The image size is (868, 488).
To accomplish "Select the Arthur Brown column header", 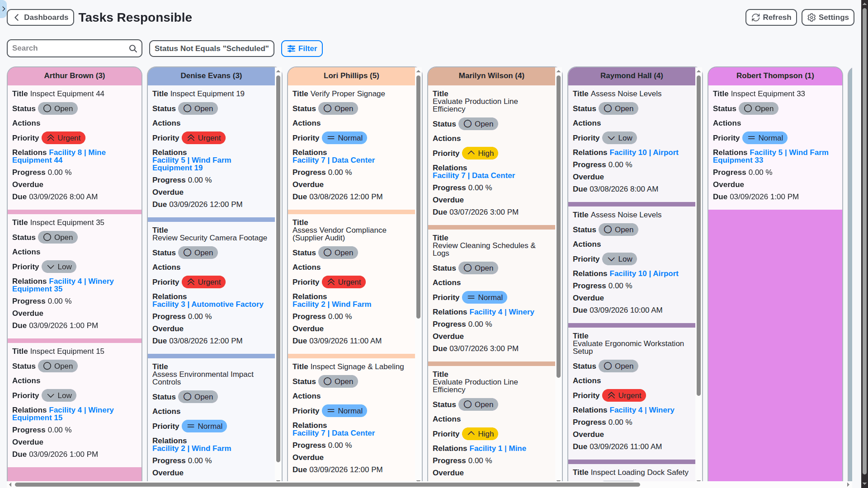I will click(75, 75).
